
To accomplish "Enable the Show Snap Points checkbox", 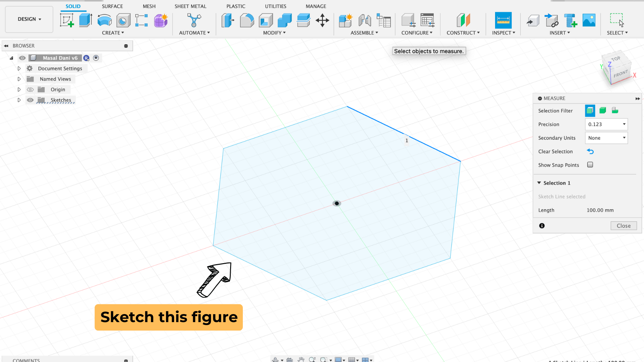I will [590, 165].
